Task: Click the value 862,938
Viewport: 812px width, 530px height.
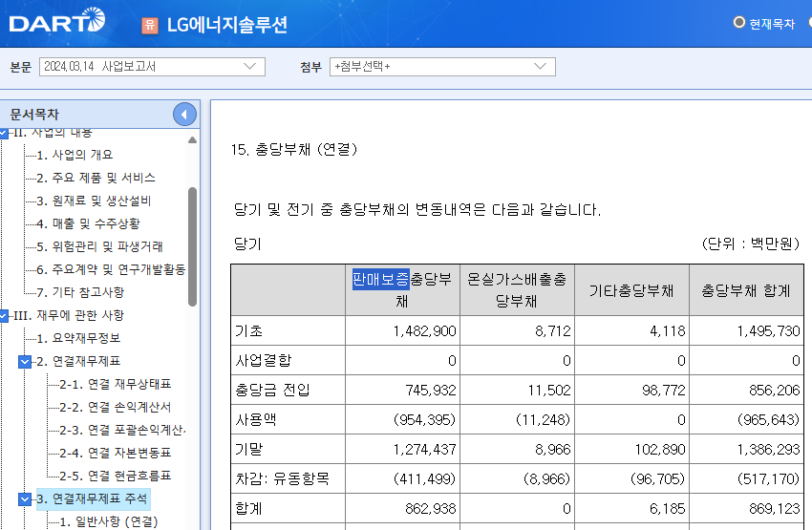Action: click(431, 509)
